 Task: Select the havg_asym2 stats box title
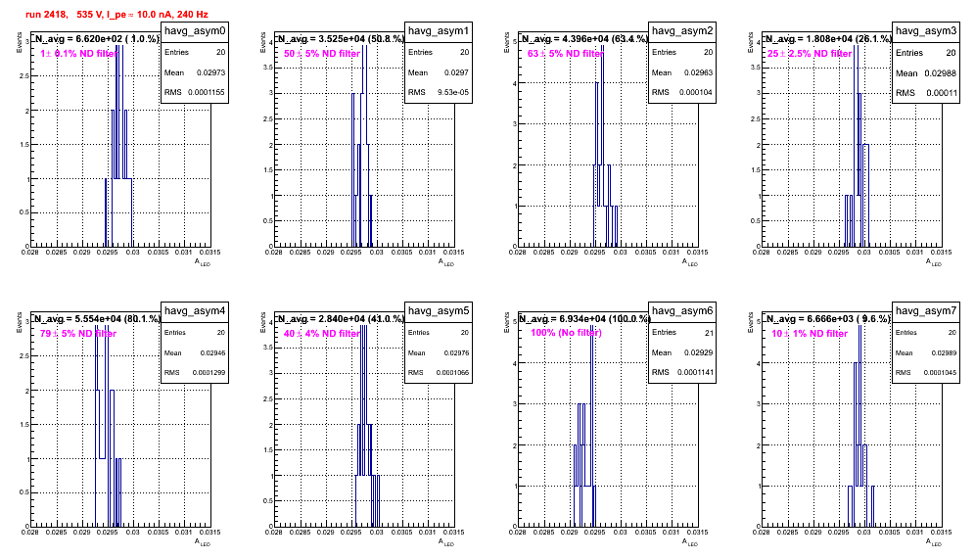(682, 30)
